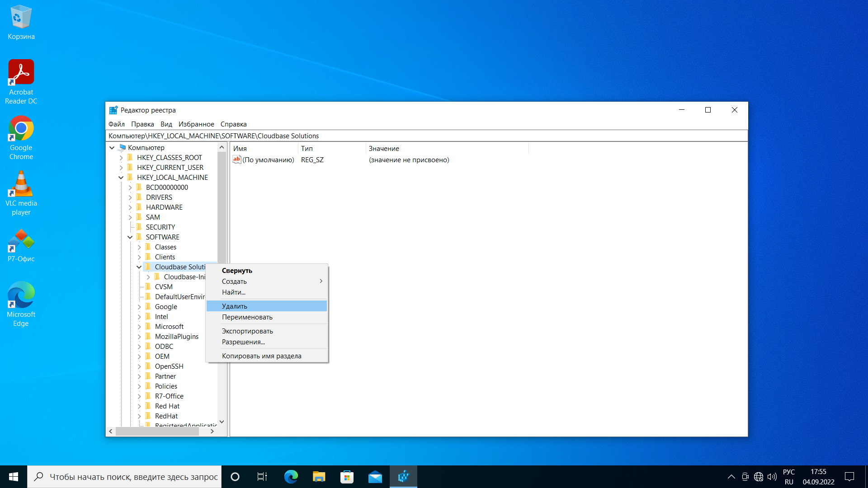Screen dimensions: 868x488
Task: Collapse the HKEY_LOCAL_MACHINE tree node
Action: coord(120,178)
